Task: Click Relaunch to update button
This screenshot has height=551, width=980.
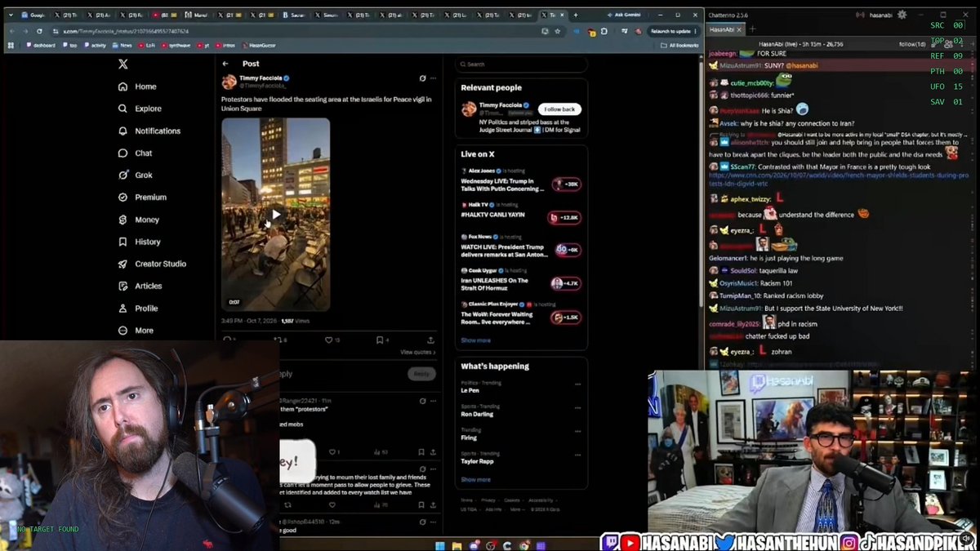Action: click(675, 31)
